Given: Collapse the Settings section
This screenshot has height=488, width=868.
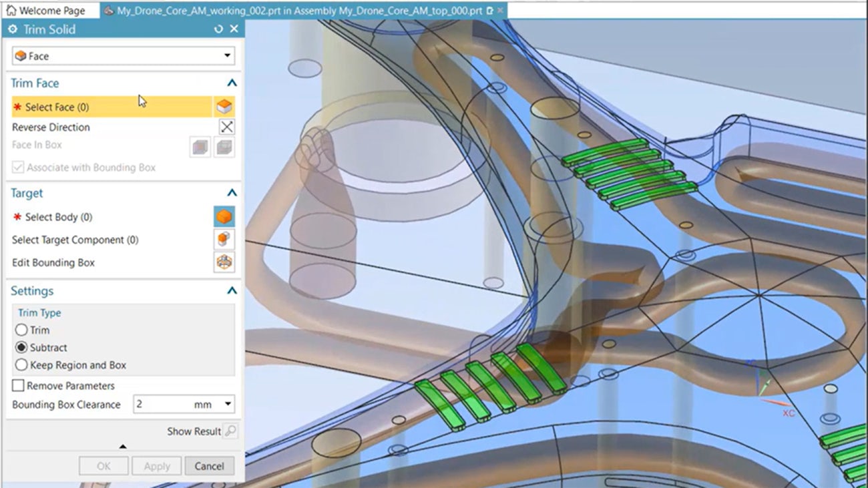Looking at the screenshot, I should pyautogui.click(x=232, y=290).
